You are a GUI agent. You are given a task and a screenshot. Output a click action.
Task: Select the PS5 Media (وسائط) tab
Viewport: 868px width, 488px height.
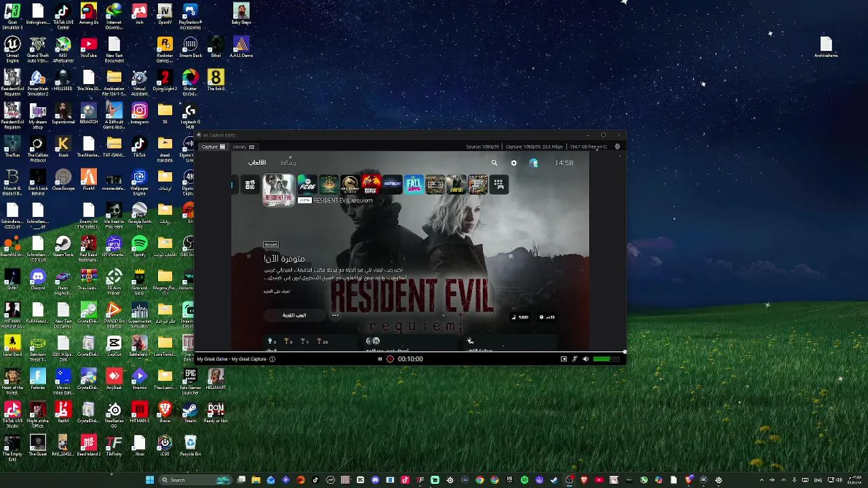[x=288, y=163]
